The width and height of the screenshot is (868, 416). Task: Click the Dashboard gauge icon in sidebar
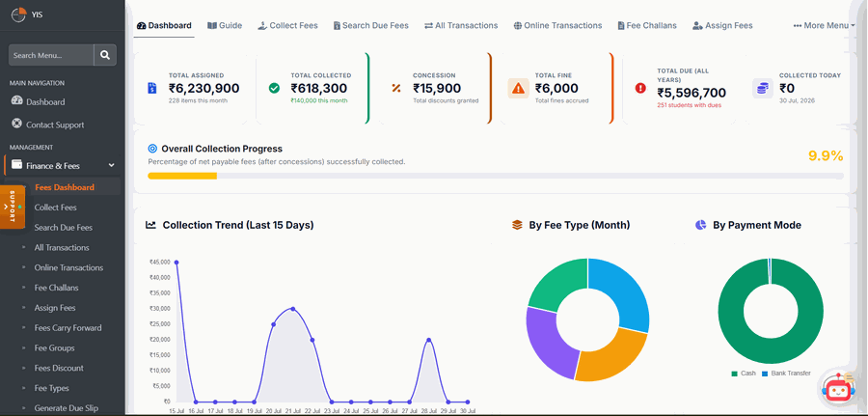tap(16, 101)
